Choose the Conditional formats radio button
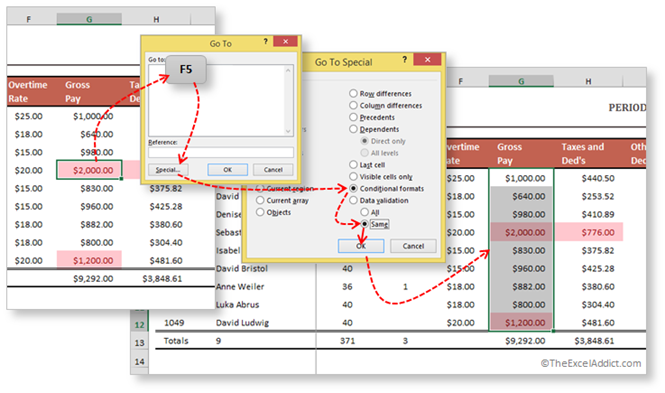Viewport: 665px width, 393px height. (x=353, y=188)
